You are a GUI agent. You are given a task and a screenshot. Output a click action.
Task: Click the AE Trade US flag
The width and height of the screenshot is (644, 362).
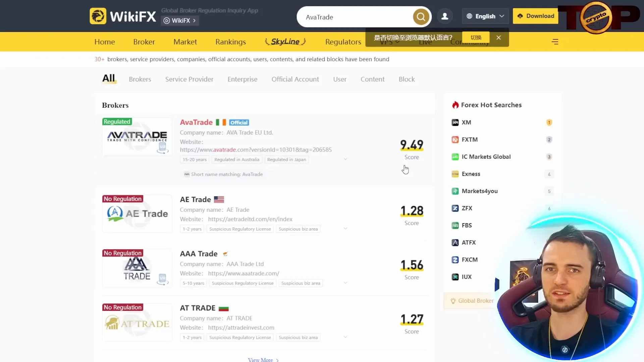[x=219, y=199]
